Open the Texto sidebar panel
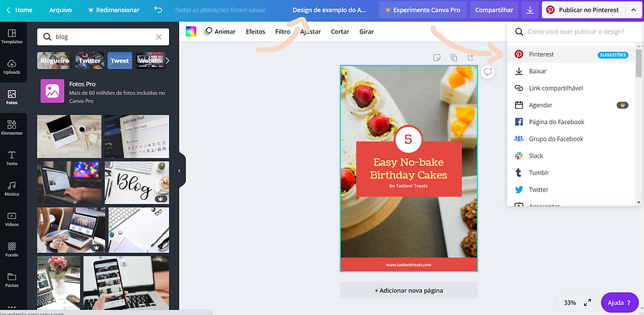This screenshot has height=315, width=644. 12,158
